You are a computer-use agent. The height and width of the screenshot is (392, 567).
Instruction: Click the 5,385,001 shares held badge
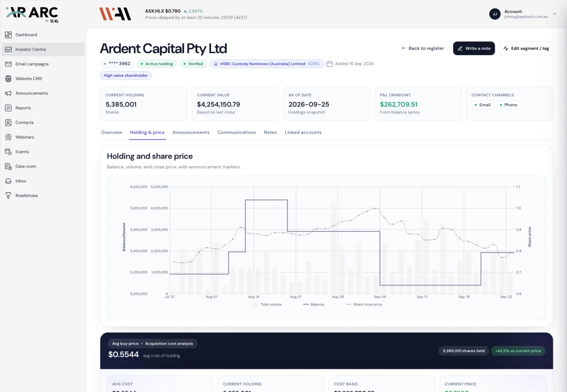(464, 351)
